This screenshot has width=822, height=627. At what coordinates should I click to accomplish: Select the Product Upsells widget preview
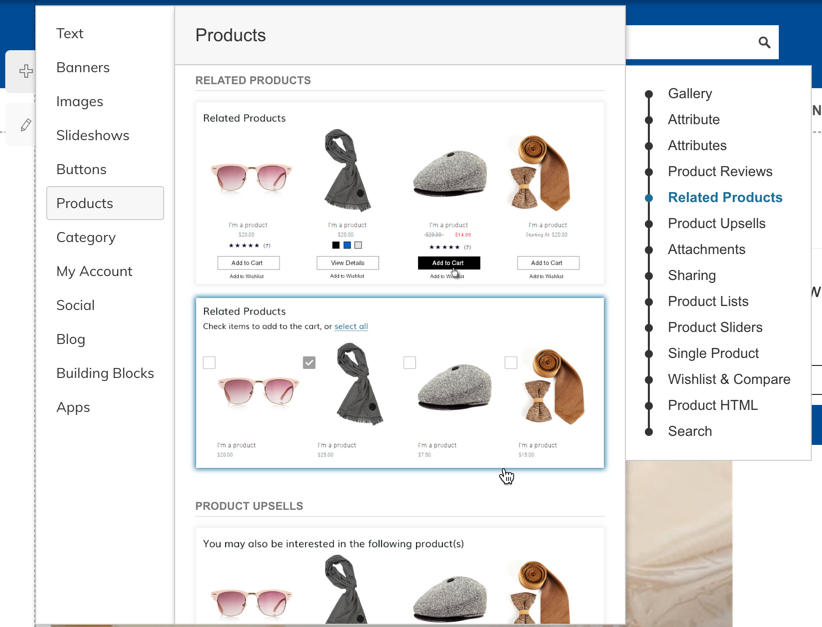(400, 577)
